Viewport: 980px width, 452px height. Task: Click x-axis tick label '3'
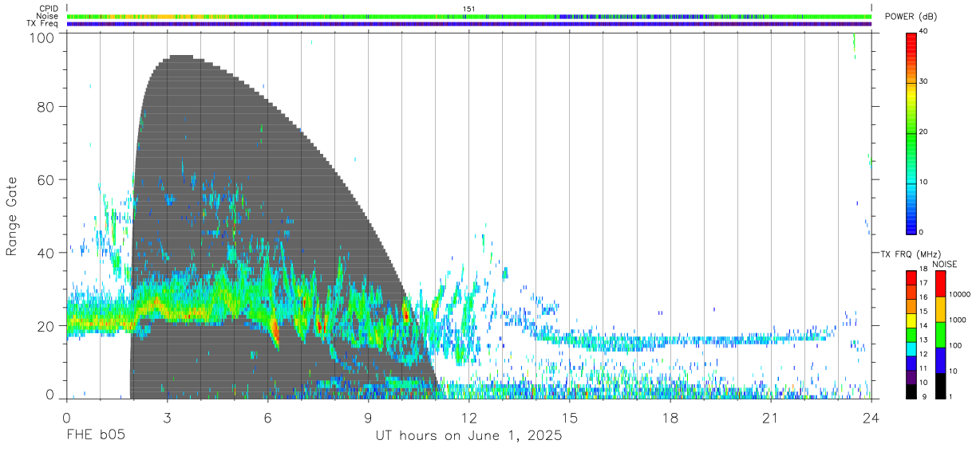(x=167, y=418)
